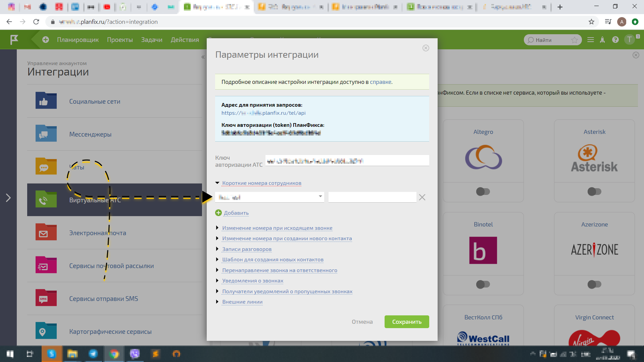This screenshot has width=644, height=362.
Task: Enable the Asterisk integration toggle
Action: 594,192
